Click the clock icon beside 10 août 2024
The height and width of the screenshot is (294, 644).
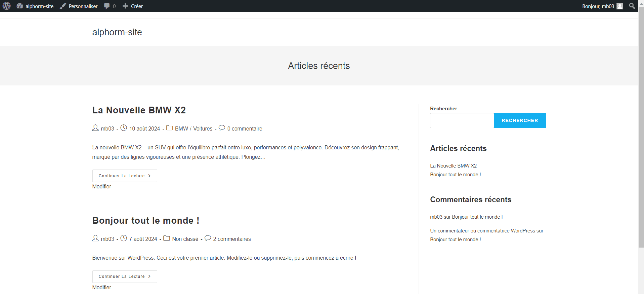click(124, 128)
